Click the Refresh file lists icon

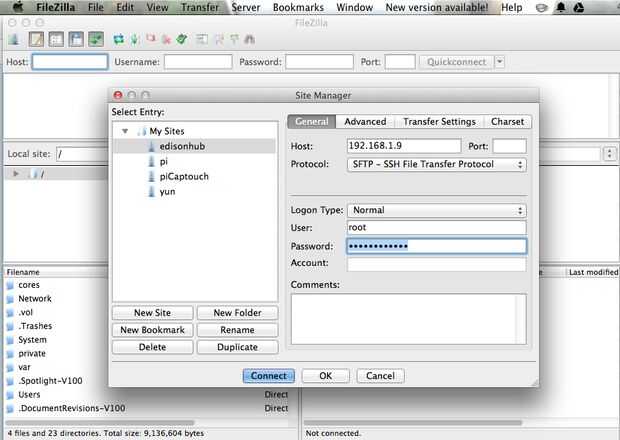(118, 39)
